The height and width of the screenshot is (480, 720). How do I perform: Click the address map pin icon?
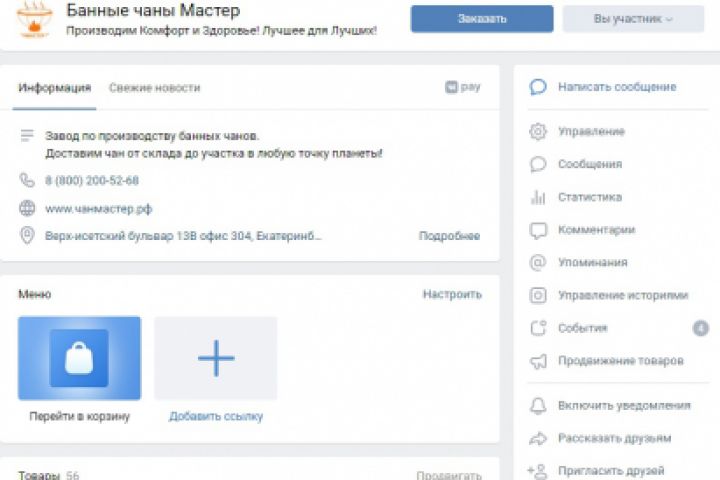tap(27, 236)
